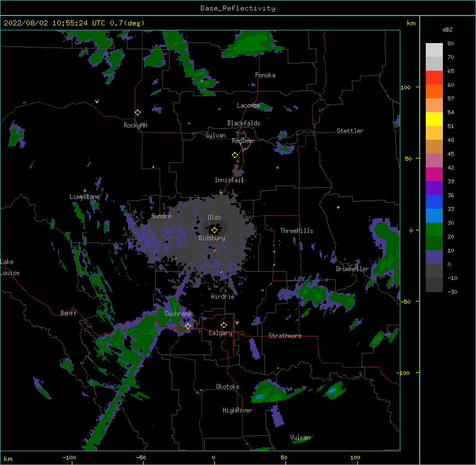Select the orange 57-60 dBZ legend swatch
476x465 pixels.
(434, 92)
